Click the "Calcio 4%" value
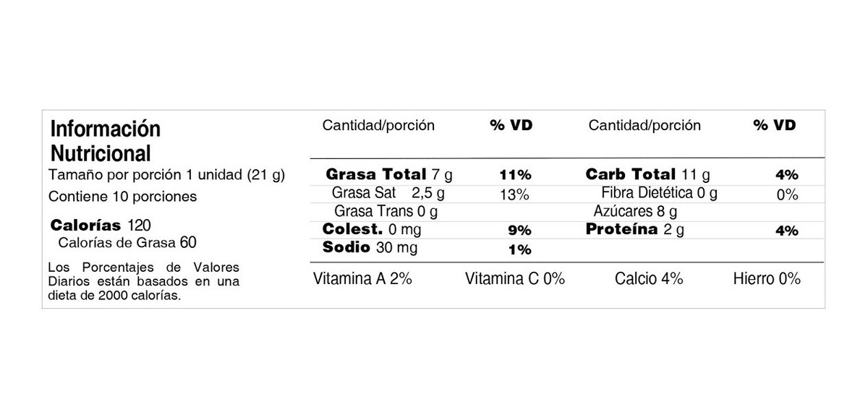The image size is (868, 415). 649,279
